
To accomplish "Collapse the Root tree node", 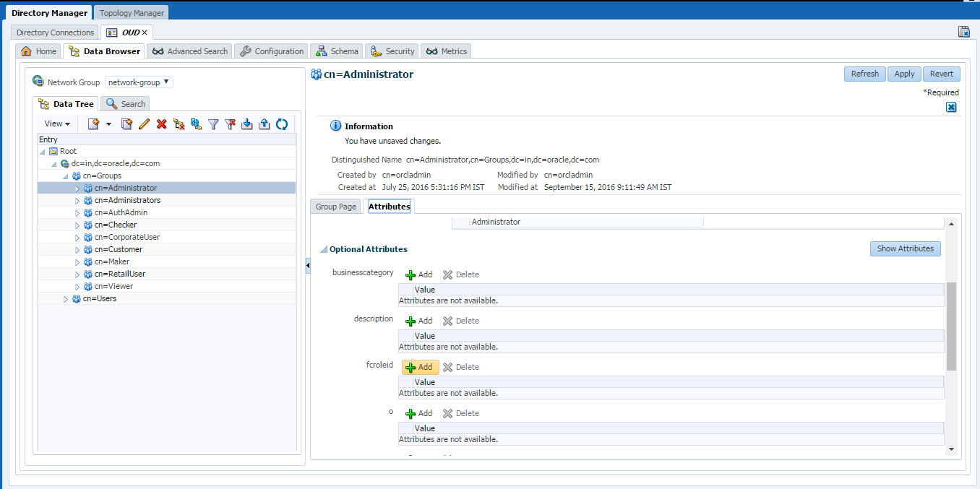I will pyautogui.click(x=43, y=152).
